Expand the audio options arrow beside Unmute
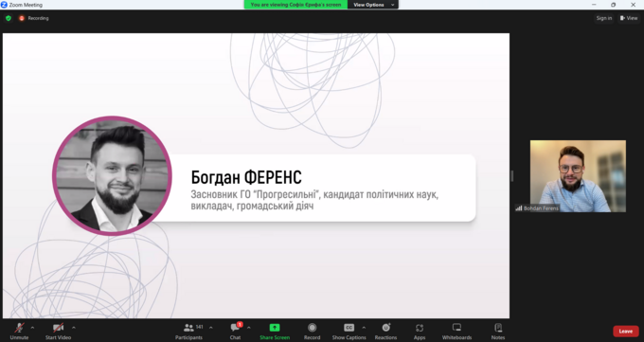Viewport: 644px width, 342px height. [x=32, y=328]
